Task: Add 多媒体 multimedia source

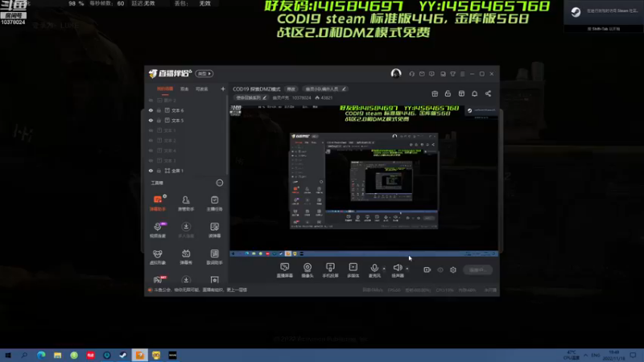Action: (x=353, y=270)
